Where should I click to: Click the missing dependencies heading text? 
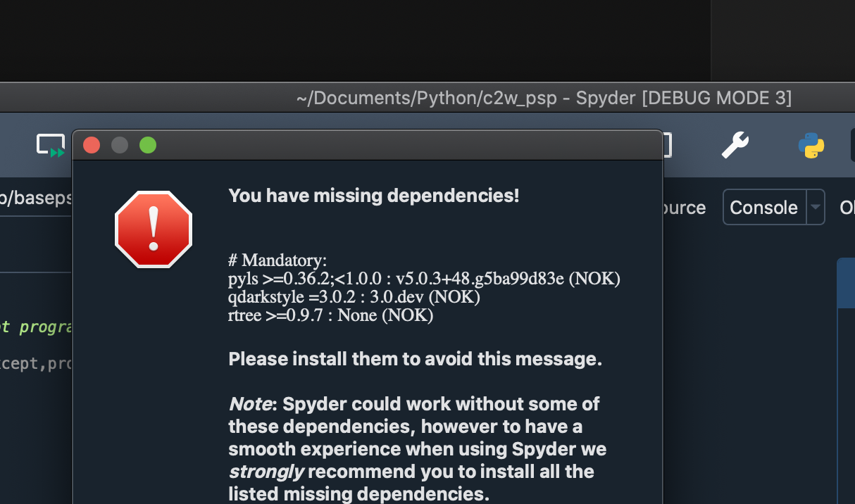click(372, 195)
